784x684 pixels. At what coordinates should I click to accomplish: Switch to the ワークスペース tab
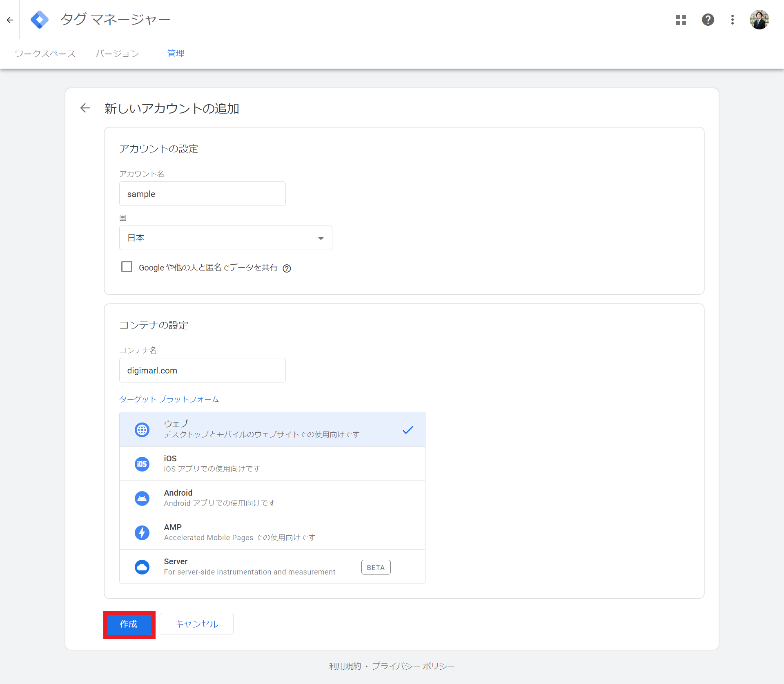coord(45,54)
